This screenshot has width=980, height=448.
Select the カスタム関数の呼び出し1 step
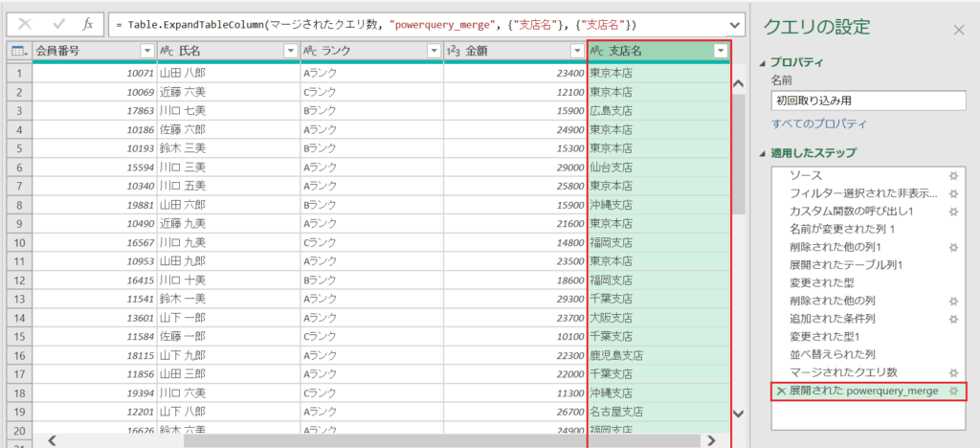coord(869,212)
